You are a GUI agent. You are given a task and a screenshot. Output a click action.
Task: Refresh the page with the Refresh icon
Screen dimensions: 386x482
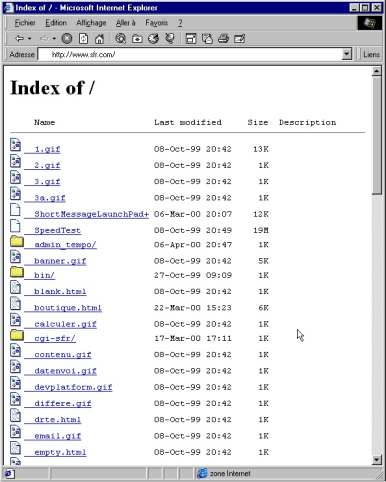click(83, 39)
